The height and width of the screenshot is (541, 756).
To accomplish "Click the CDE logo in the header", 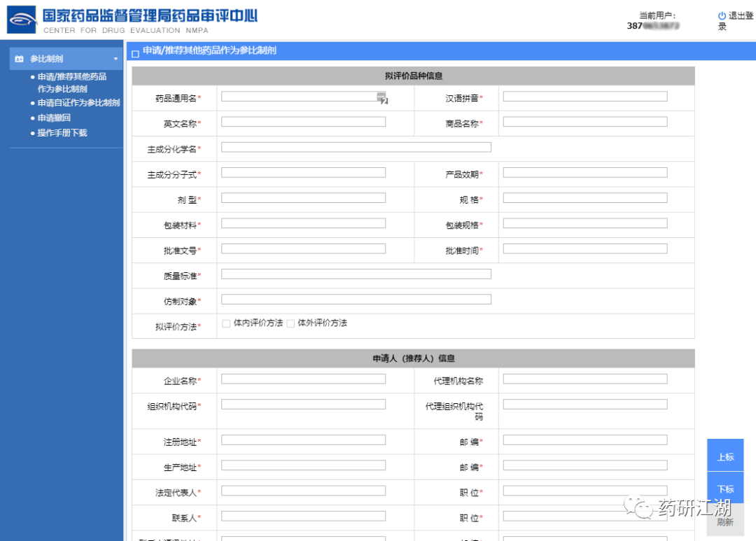I will pyautogui.click(x=22, y=20).
